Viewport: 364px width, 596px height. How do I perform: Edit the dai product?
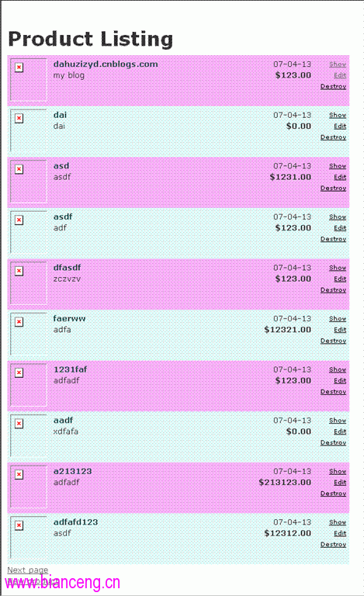[340, 126]
